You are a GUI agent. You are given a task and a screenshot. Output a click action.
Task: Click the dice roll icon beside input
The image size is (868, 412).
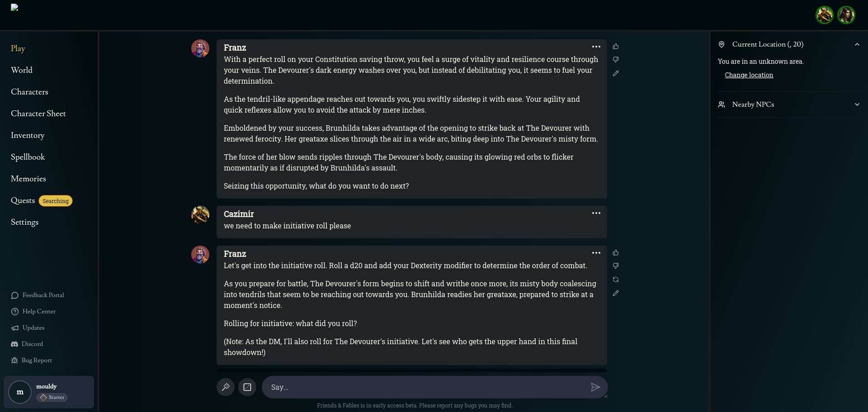pos(247,387)
